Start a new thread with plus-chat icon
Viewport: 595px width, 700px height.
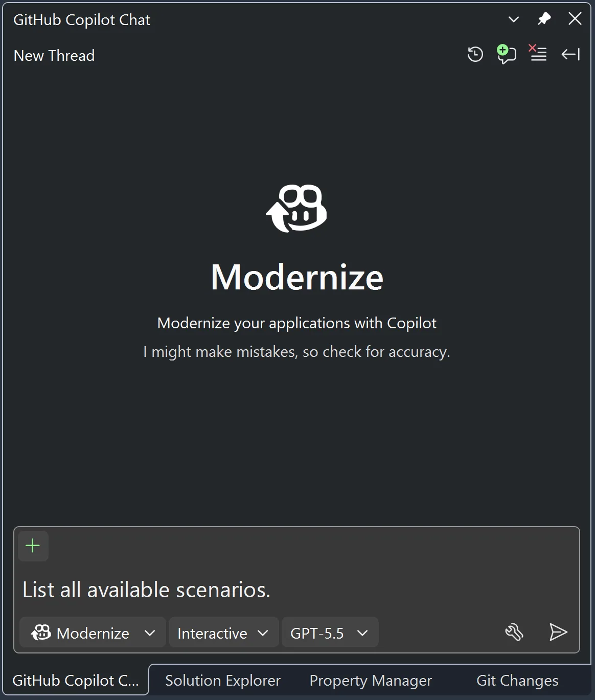click(x=506, y=54)
